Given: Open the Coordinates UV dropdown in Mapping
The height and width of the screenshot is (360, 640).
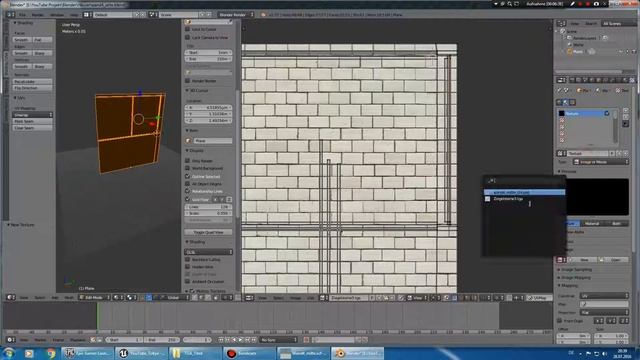Looking at the screenshot, I should point(604,296).
